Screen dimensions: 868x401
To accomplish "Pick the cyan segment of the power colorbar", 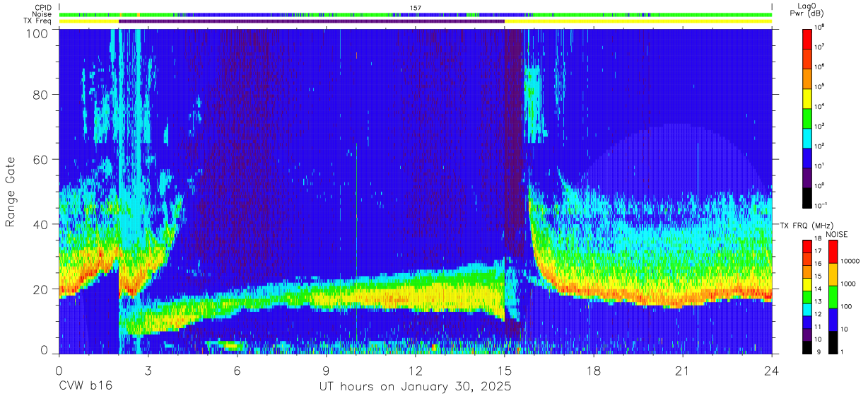I will (807, 138).
